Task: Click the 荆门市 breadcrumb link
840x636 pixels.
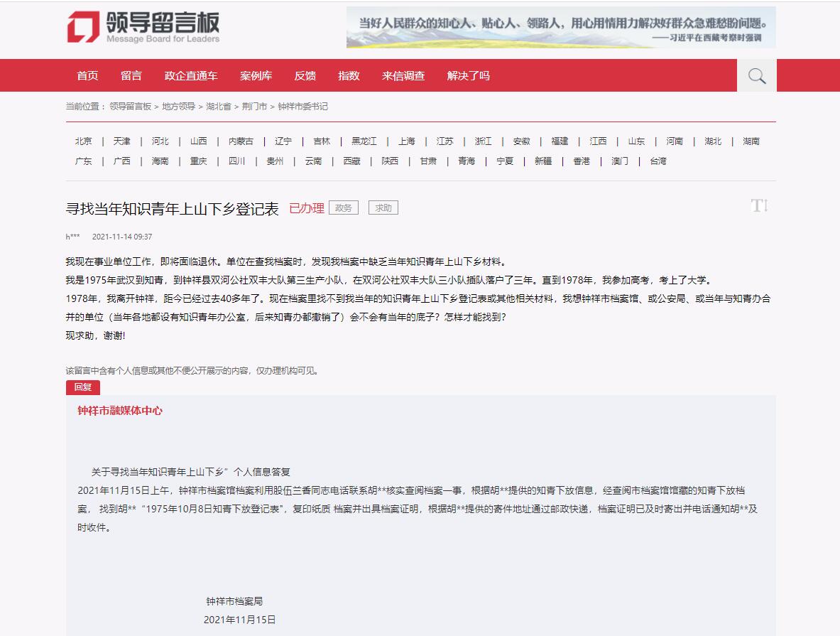Action: click(254, 107)
